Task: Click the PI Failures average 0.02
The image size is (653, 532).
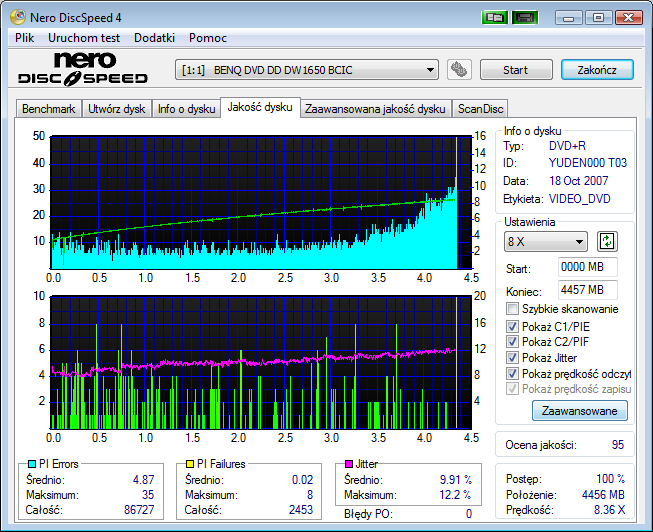Action: [302, 480]
